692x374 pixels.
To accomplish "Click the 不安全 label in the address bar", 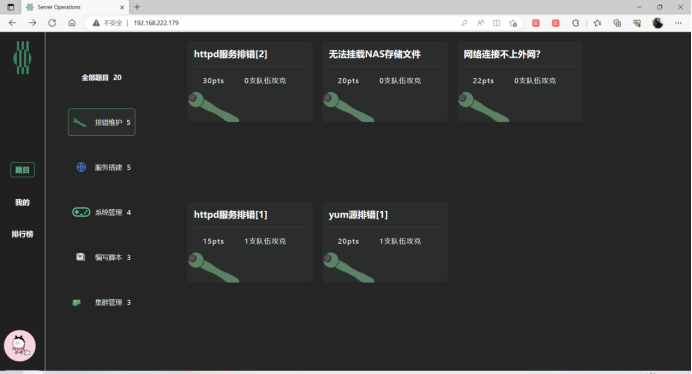I will tap(113, 23).
